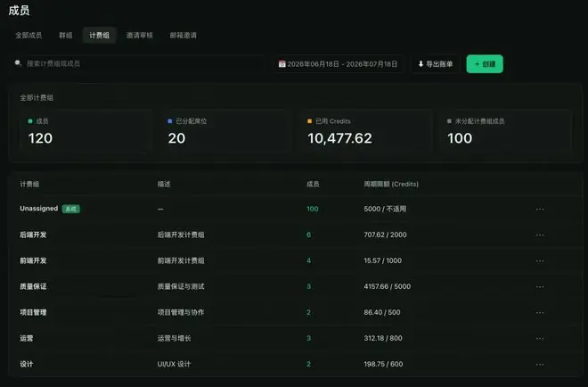Click the quota value 86.40 / 500
This screenshot has width=588, height=387.
381,312
